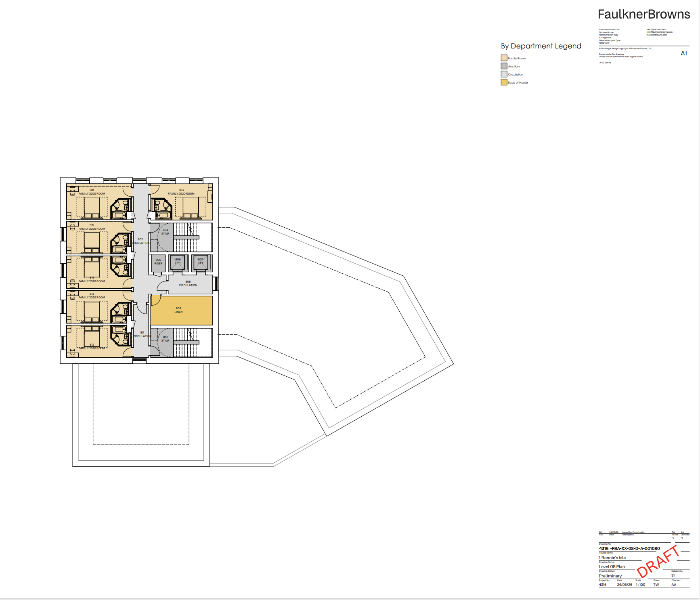Click the Circulation legend color swatch
The image size is (700, 600).
click(x=504, y=74)
